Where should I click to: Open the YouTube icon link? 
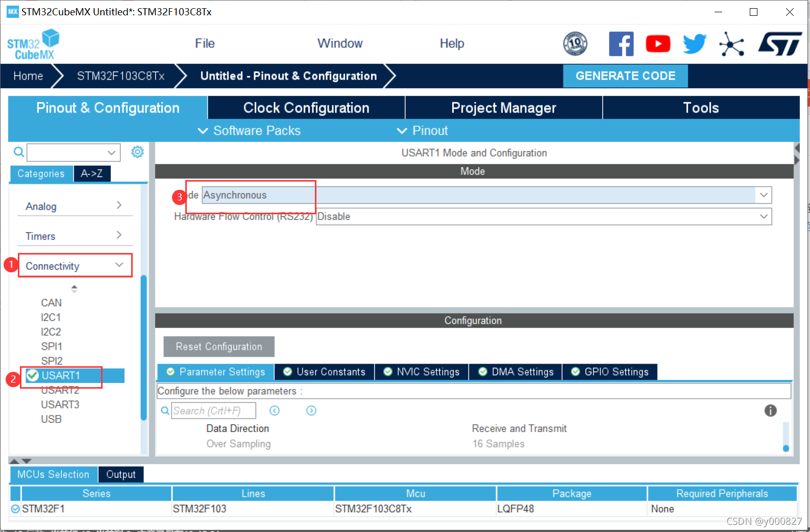click(x=658, y=44)
